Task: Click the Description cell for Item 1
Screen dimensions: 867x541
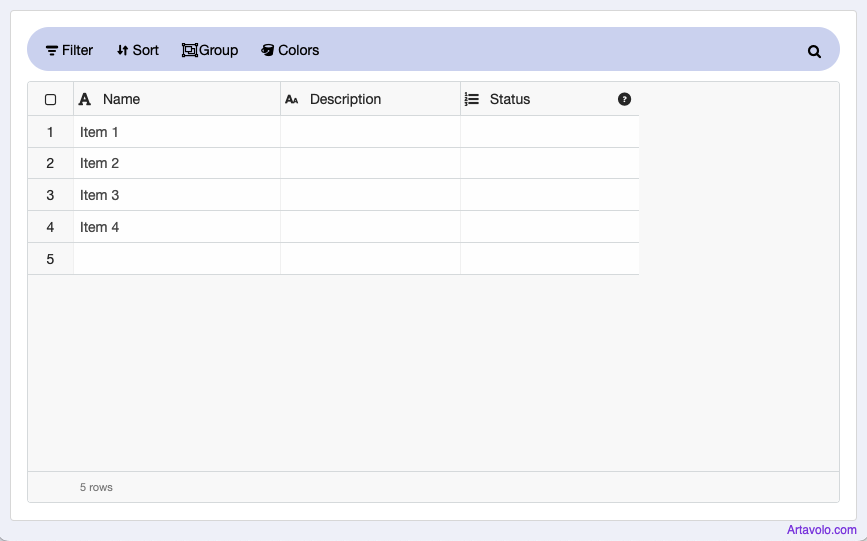Action: pyautogui.click(x=370, y=132)
